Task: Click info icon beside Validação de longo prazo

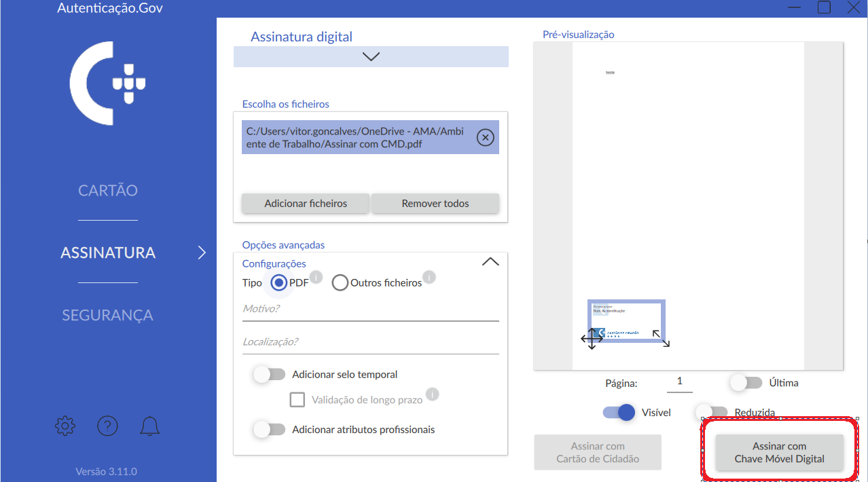Action: (x=432, y=394)
